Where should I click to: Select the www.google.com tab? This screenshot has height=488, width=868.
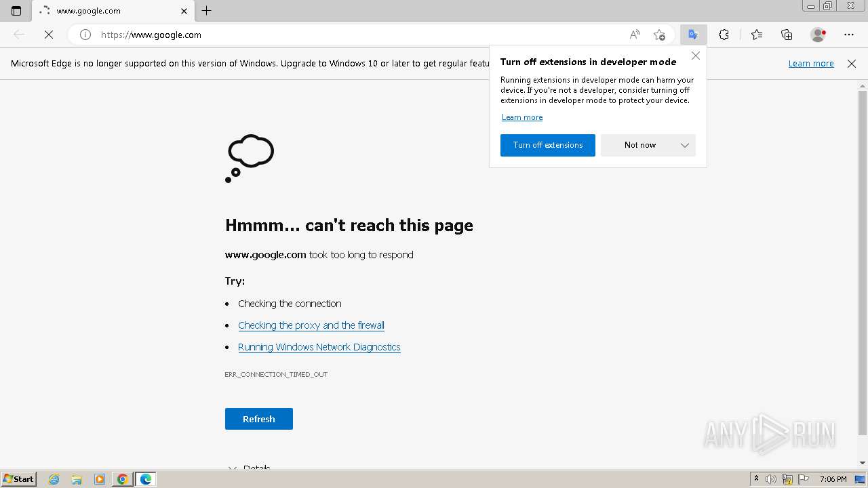tap(112, 11)
